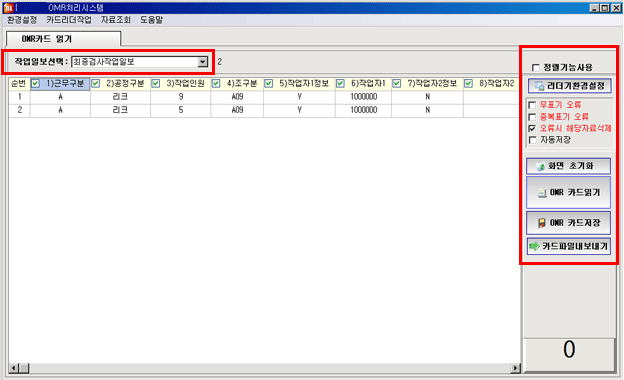Viewport: 624px width, 380px height.
Task: Open the 도움말 menu
Action: point(151,20)
